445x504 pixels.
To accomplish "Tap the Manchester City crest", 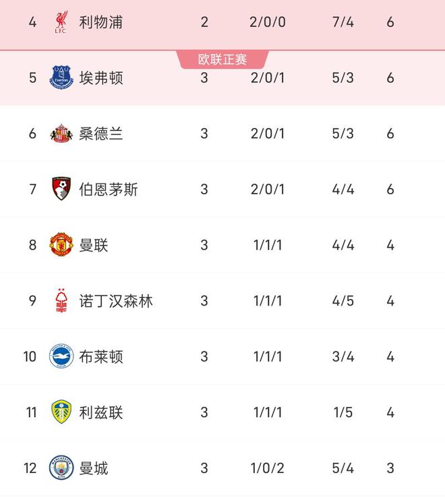I will click(61, 468).
